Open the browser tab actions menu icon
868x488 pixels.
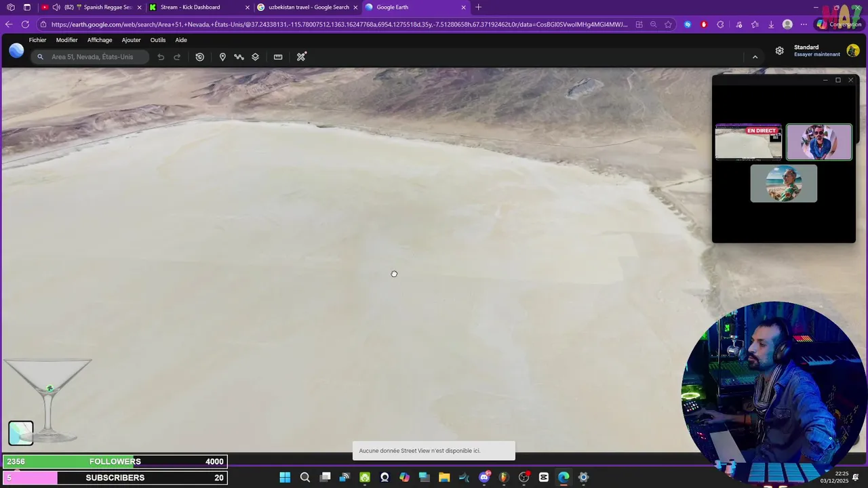point(27,7)
